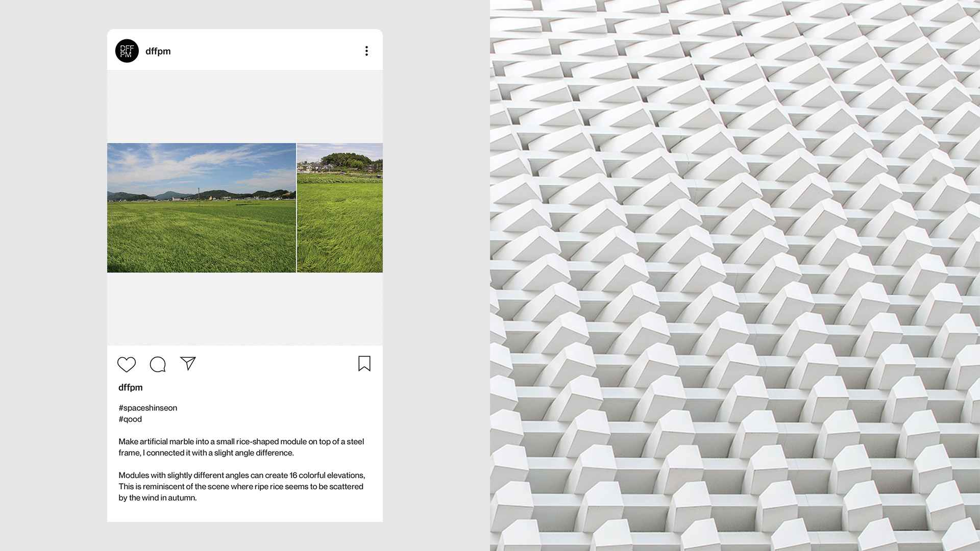Open the dffpm username in the post header

point(158,51)
